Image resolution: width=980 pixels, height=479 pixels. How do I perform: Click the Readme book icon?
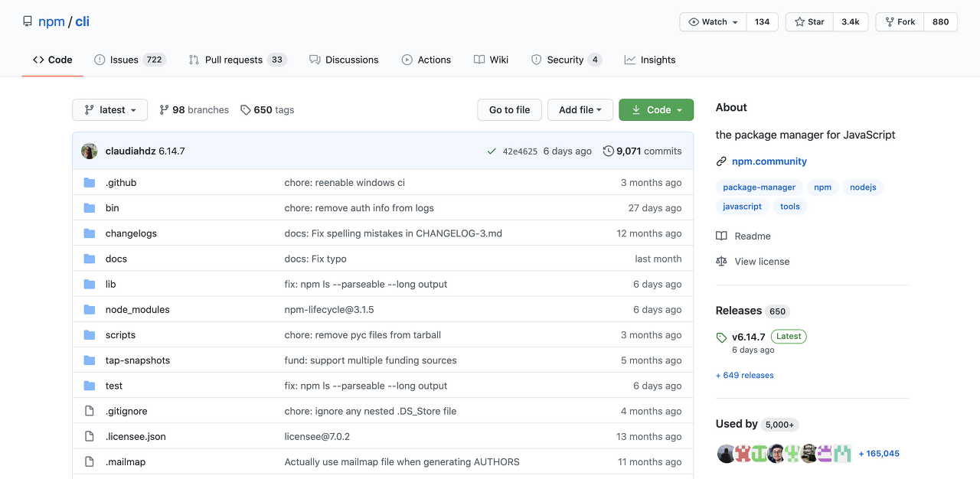coord(721,236)
